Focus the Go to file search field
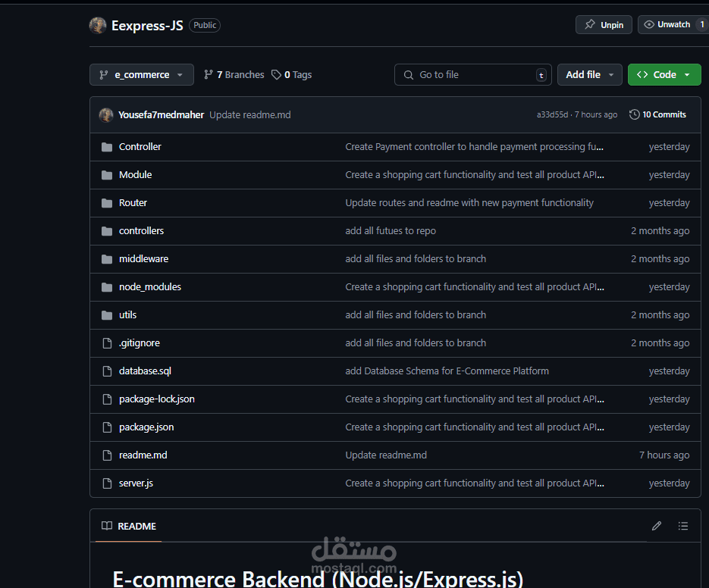The image size is (709, 588). [473, 74]
